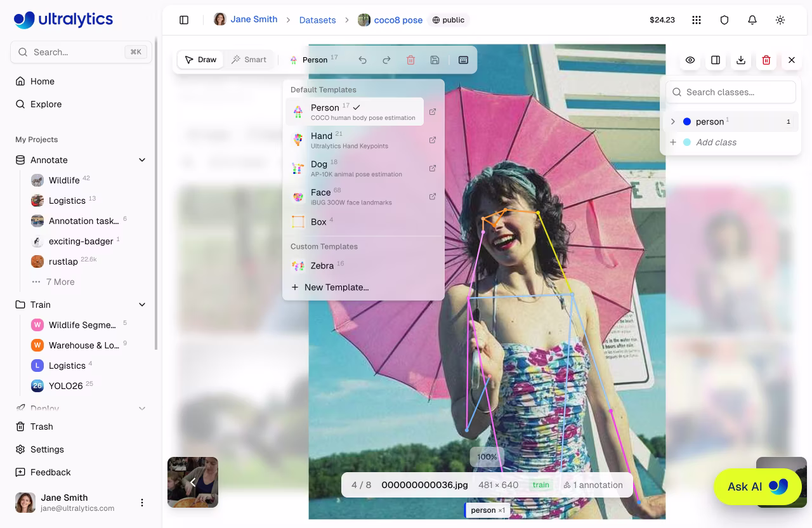
Task: Open the keyboard shortcuts icon
Action: 463,60
